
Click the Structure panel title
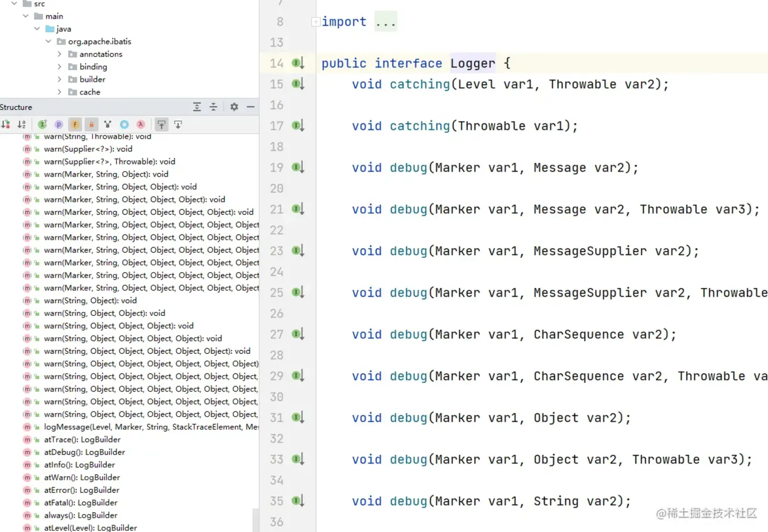point(16,107)
